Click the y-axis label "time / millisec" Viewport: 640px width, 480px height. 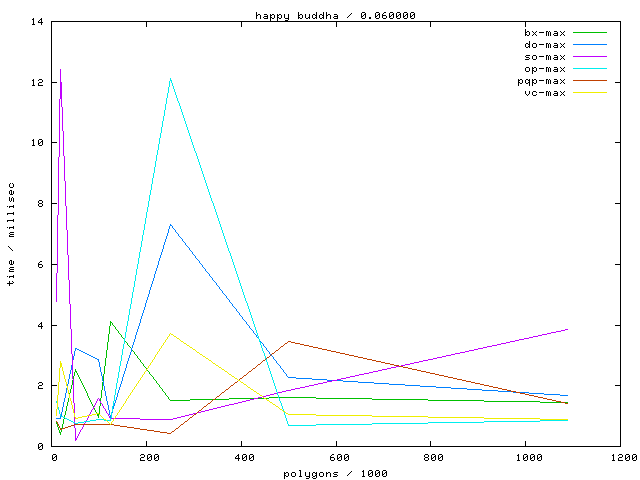click(11, 234)
